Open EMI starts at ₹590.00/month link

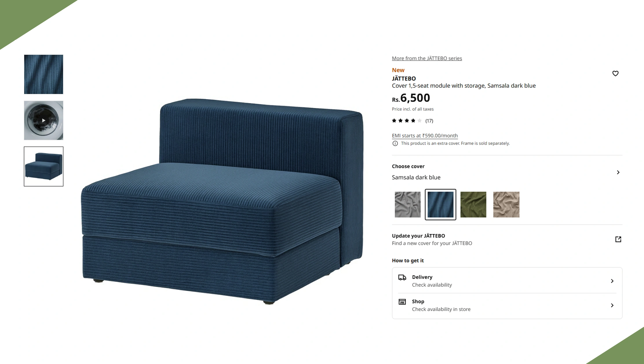pos(425,136)
